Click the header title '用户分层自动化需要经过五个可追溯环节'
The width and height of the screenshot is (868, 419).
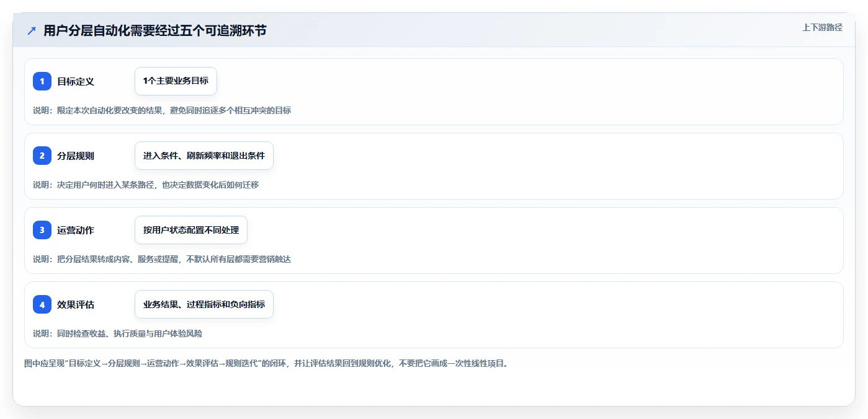[155, 30]
